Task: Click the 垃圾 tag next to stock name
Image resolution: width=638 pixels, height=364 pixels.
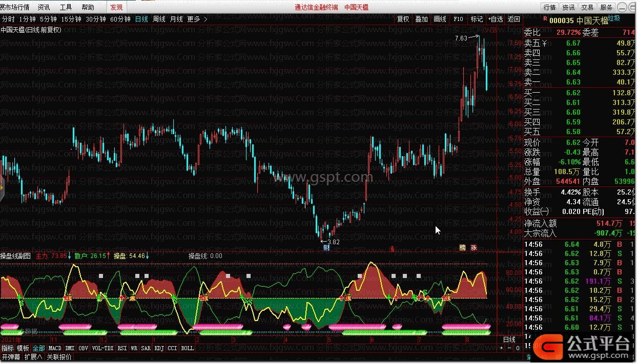Action: click(613, 18)
